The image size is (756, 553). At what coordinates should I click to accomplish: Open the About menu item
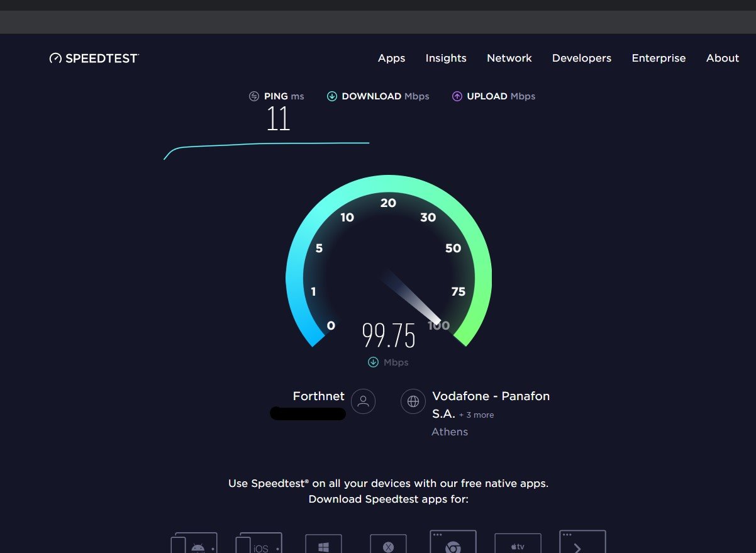(x=723, y=58)
